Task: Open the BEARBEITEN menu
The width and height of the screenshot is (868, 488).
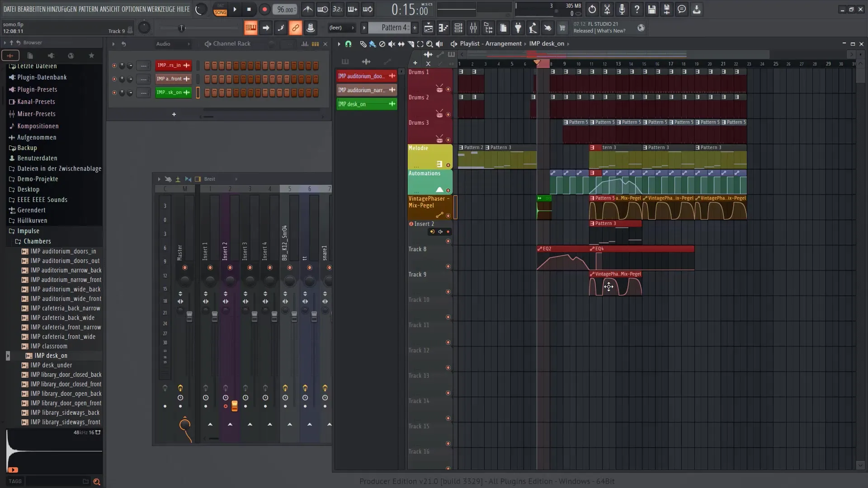Action: click(x=31, y=9)
